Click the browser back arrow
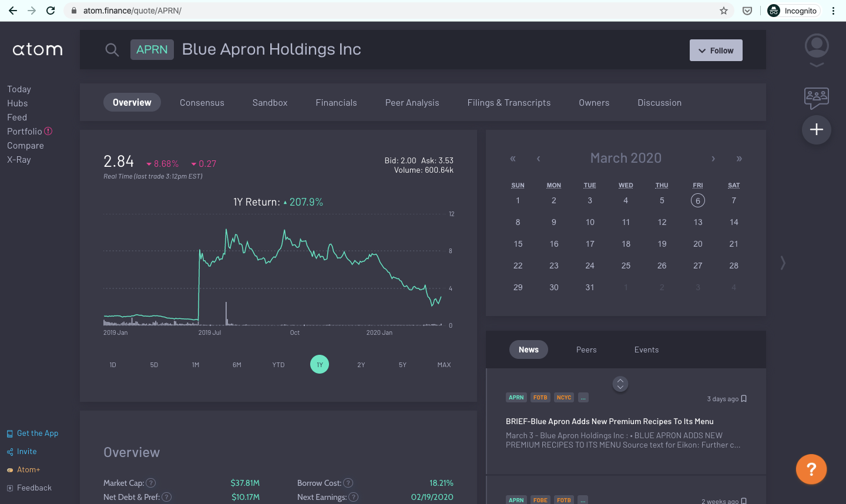The width and height of the screenshot is (846, 504). coord(13,11)
